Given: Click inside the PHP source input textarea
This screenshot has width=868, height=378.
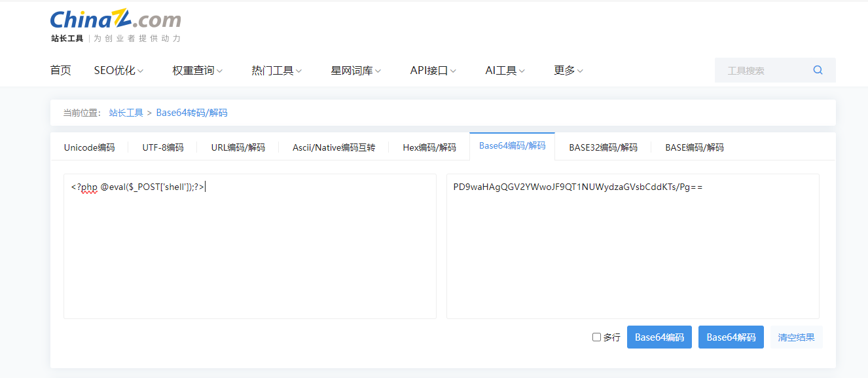Looking at the screenshot, I should (x=250, y=246).
